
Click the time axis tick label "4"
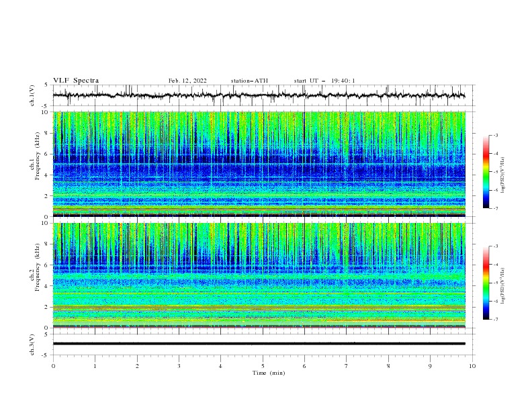click(x=220, y=366)
